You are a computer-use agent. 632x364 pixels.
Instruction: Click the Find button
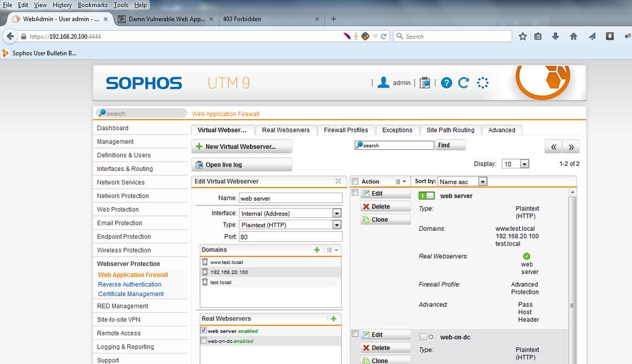[x=450, y=145]
